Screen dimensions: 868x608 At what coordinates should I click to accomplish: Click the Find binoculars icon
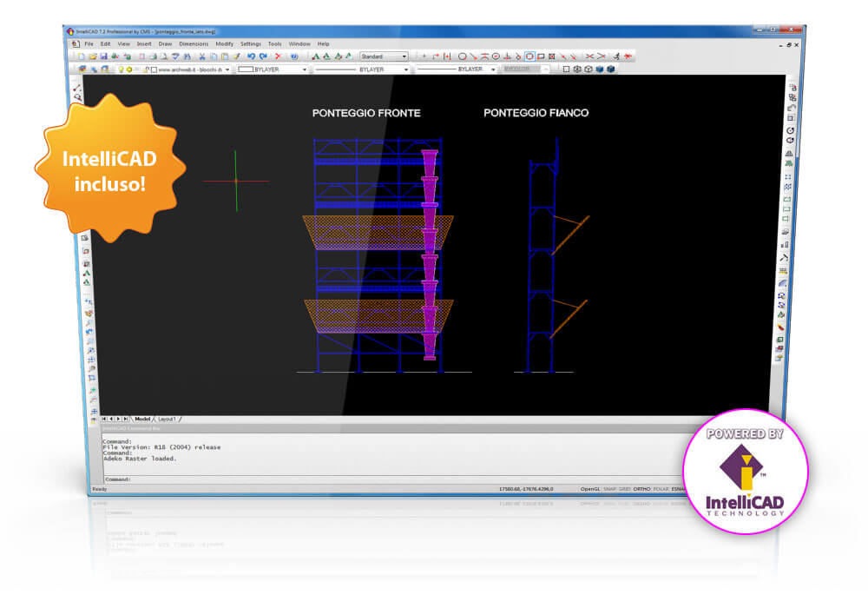click(187, 56)
